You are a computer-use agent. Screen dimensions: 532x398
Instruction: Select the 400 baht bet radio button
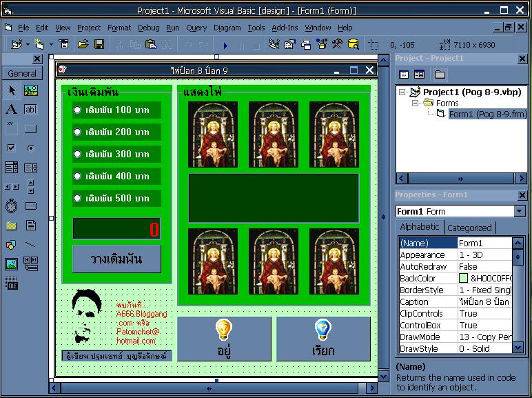77,176
